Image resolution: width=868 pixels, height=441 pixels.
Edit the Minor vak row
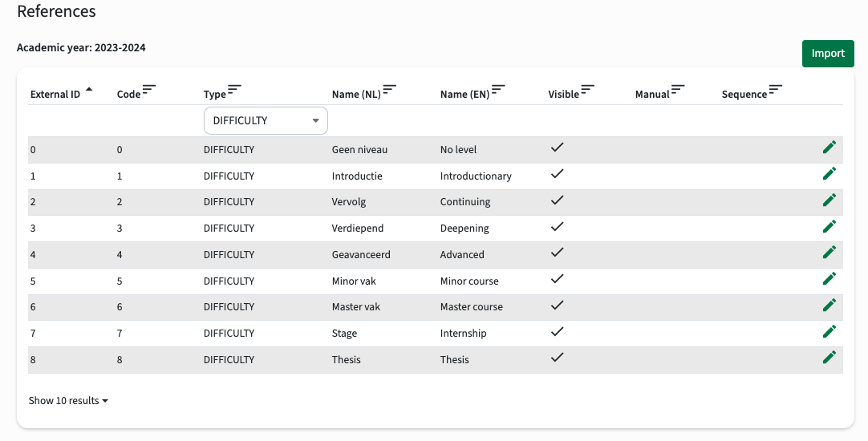(829, 278)
